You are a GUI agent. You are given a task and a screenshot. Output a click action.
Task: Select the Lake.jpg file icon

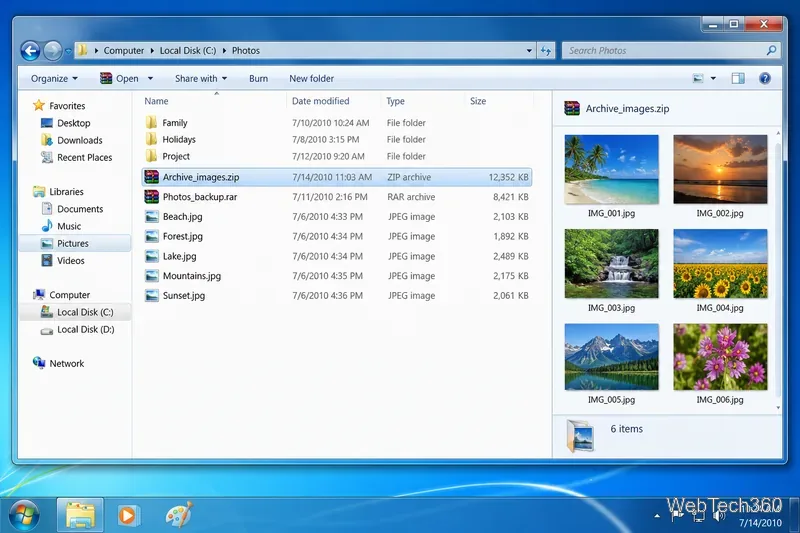pyautogui.click(x=152, y=256)
